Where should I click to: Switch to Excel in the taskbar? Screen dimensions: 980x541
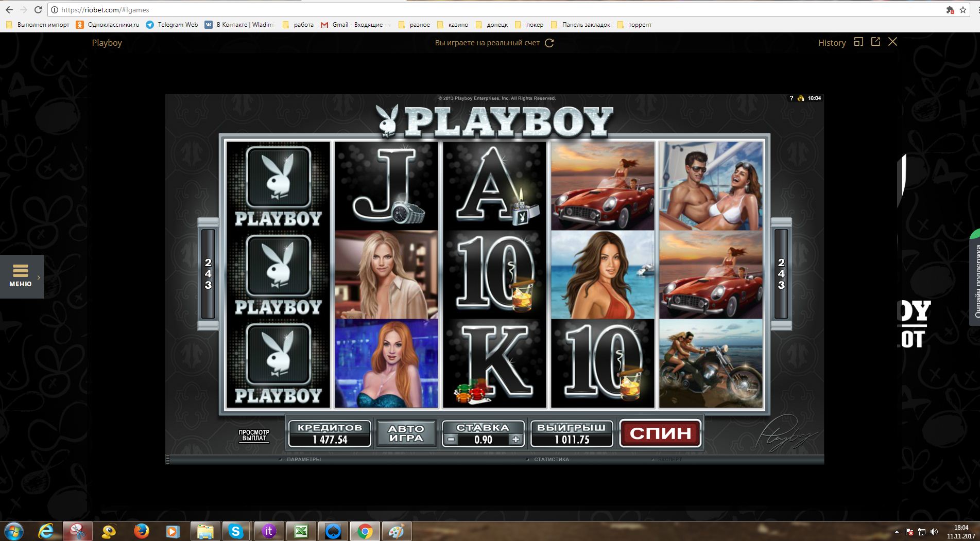click(301, 531)
